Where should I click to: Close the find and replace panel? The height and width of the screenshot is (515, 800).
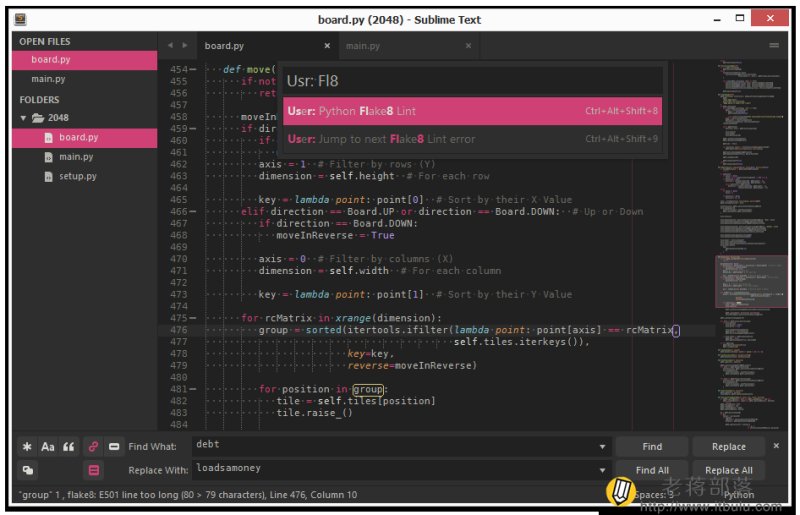tap(776, 446)
